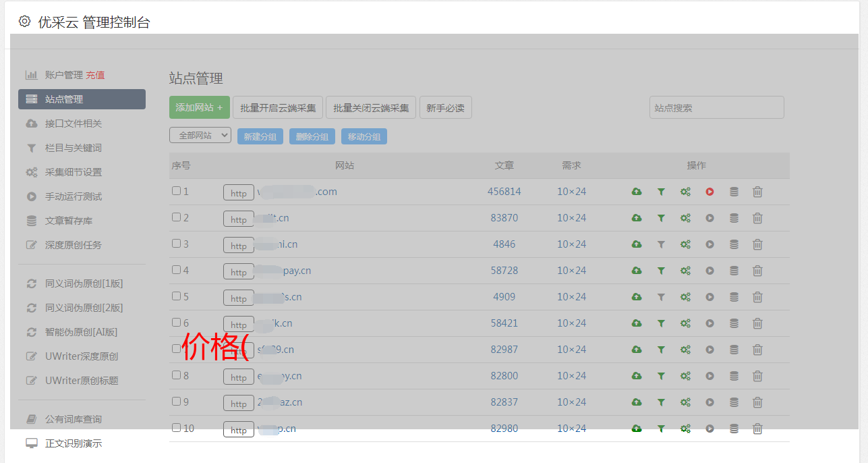Open 接口文件相关 in the sidebar
The image size is (868, 463).
tap(74, 124)
